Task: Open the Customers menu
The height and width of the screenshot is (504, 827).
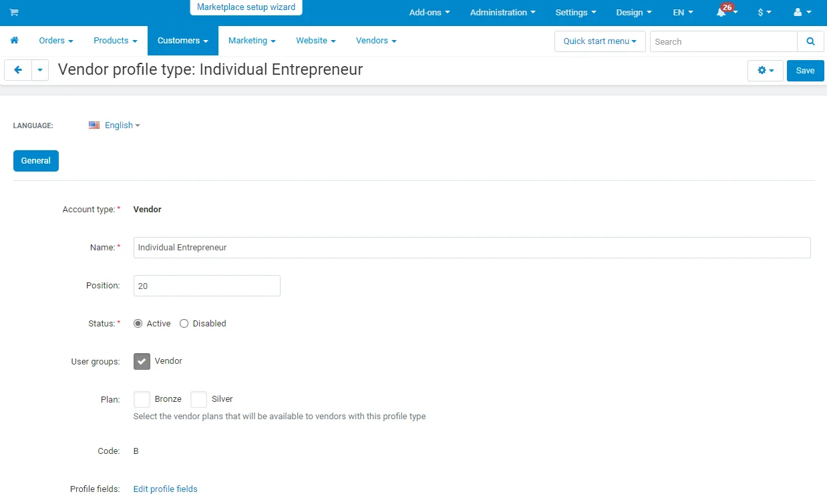Action: (x=183, y=41)
